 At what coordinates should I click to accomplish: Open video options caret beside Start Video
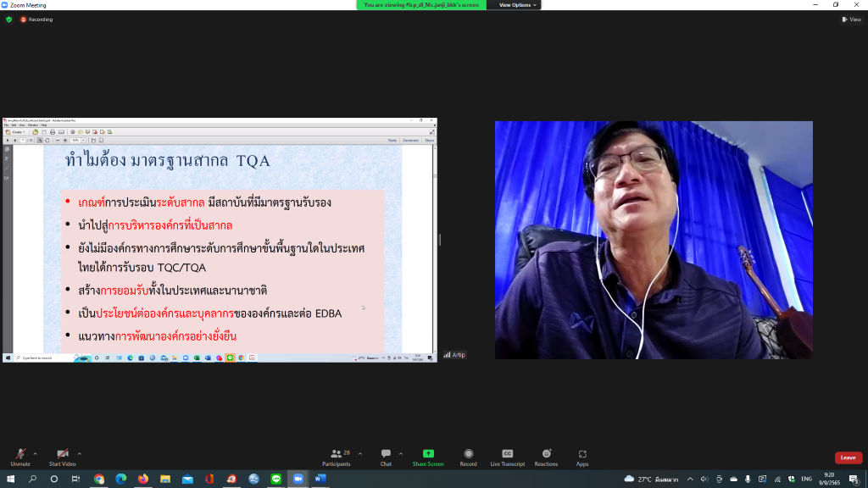(80, 454)
